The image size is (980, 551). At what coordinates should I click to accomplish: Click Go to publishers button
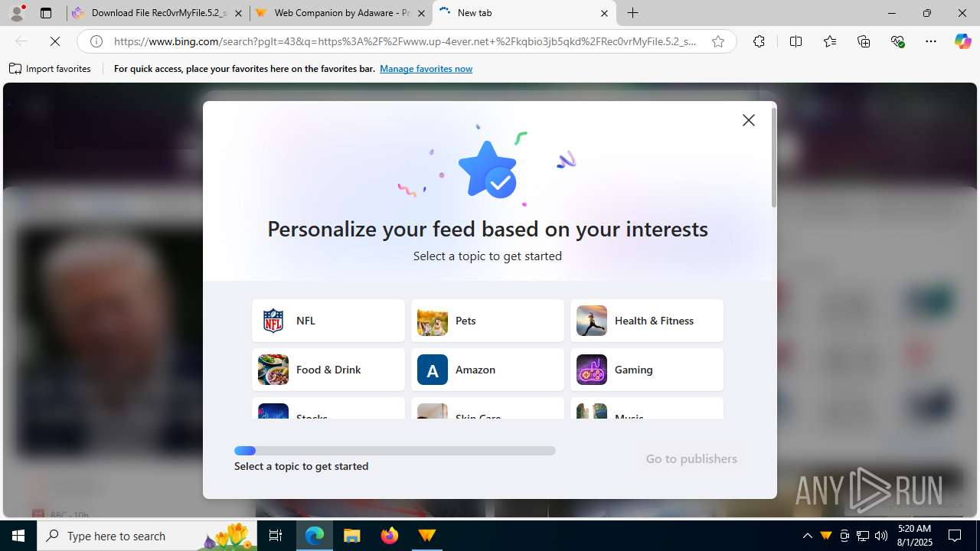tap(691, 458)
